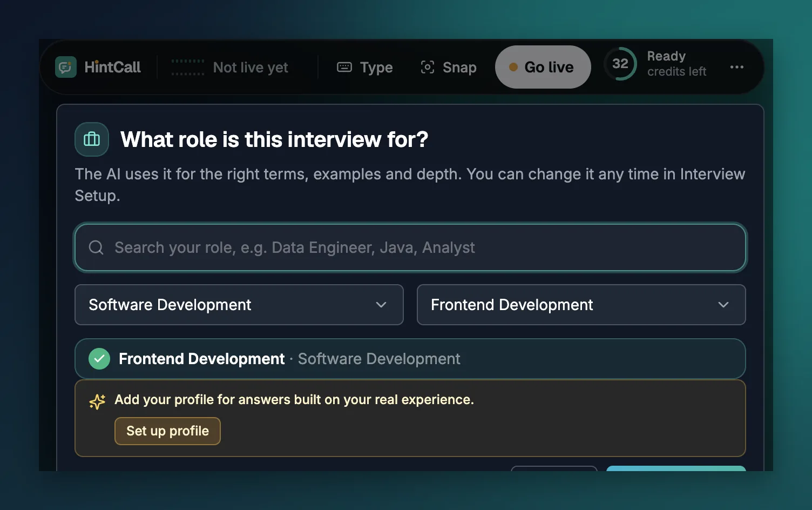Image resolution: width=812 pixels, height=510 pixels.
Task: Click the 32 credits ring indicator
Action: [x=620, y=64]
